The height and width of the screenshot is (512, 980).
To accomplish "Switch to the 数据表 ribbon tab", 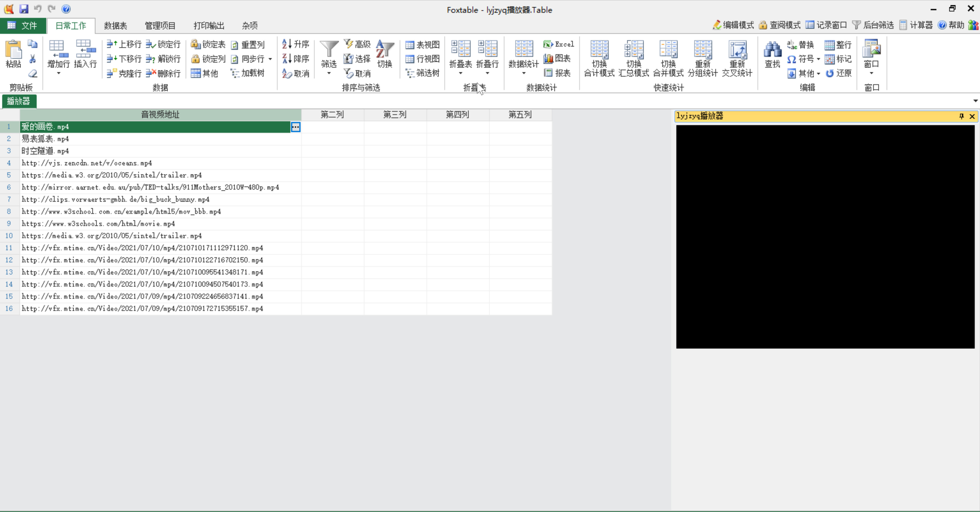I will [x=115, y=26].
